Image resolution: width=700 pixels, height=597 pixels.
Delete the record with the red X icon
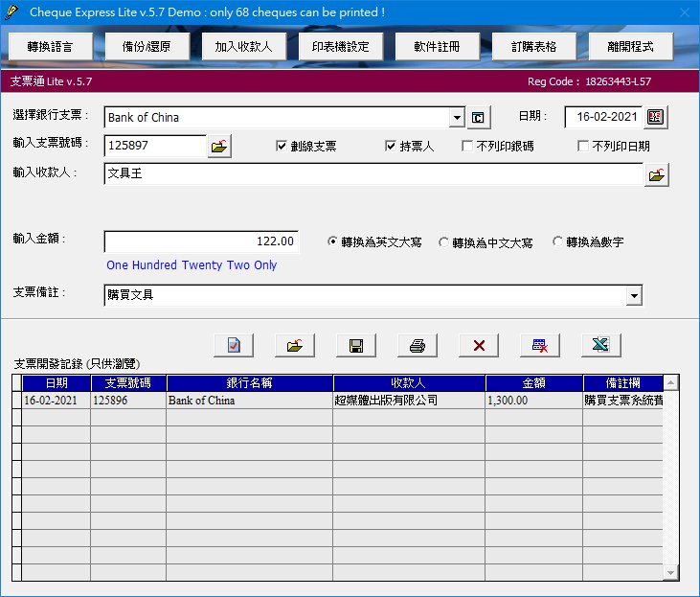[479, 346]
